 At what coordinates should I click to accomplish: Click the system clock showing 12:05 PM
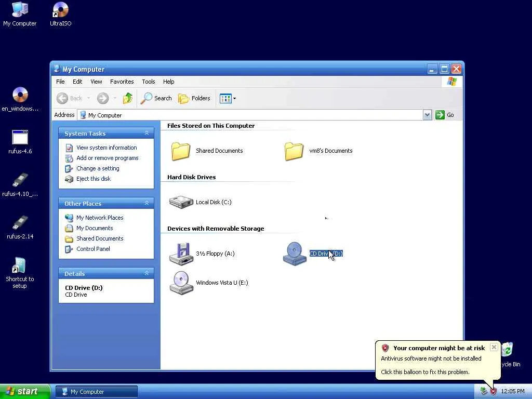pyautogui.click(x=513, y=392)
